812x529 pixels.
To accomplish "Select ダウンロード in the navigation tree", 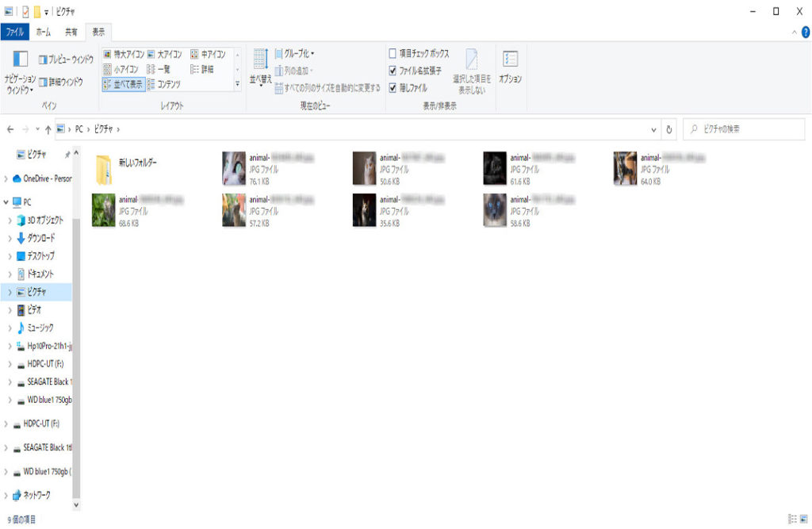I will coord(40,238).
